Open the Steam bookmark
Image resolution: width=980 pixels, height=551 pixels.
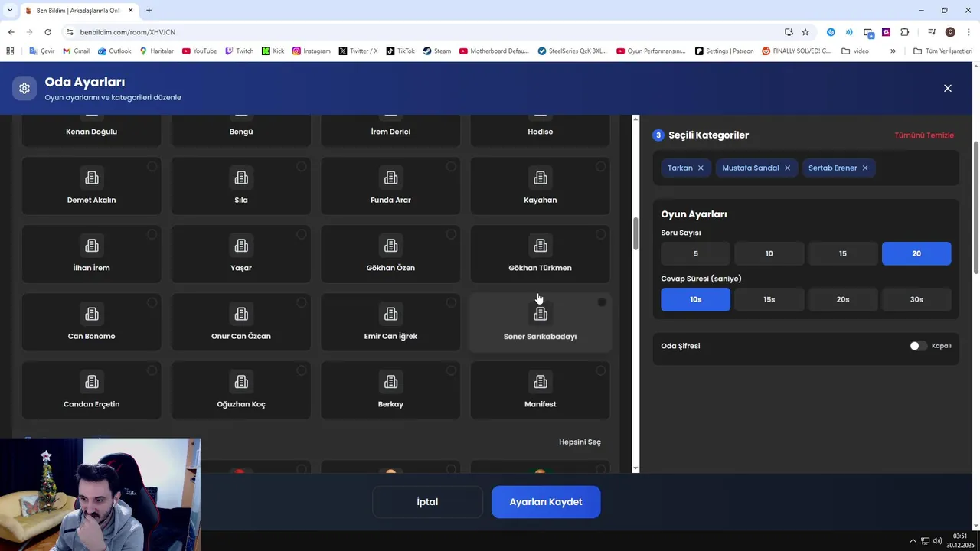436,51
